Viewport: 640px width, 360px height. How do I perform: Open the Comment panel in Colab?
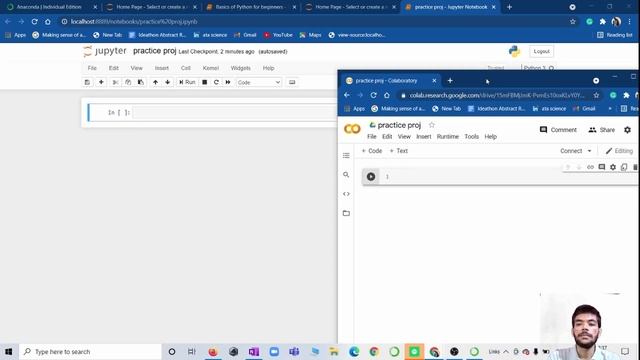point(558,130)
